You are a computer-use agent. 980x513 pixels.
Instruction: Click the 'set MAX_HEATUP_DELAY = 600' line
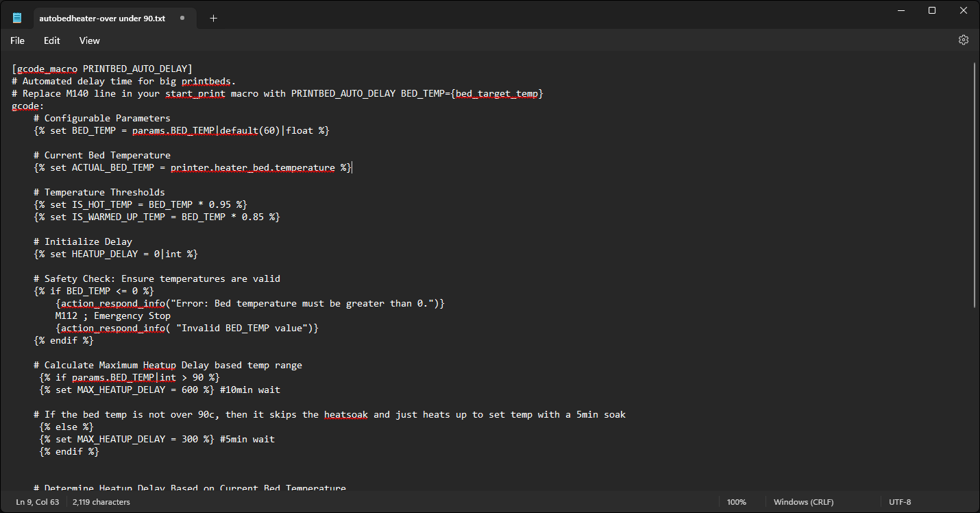pos(160,390)
